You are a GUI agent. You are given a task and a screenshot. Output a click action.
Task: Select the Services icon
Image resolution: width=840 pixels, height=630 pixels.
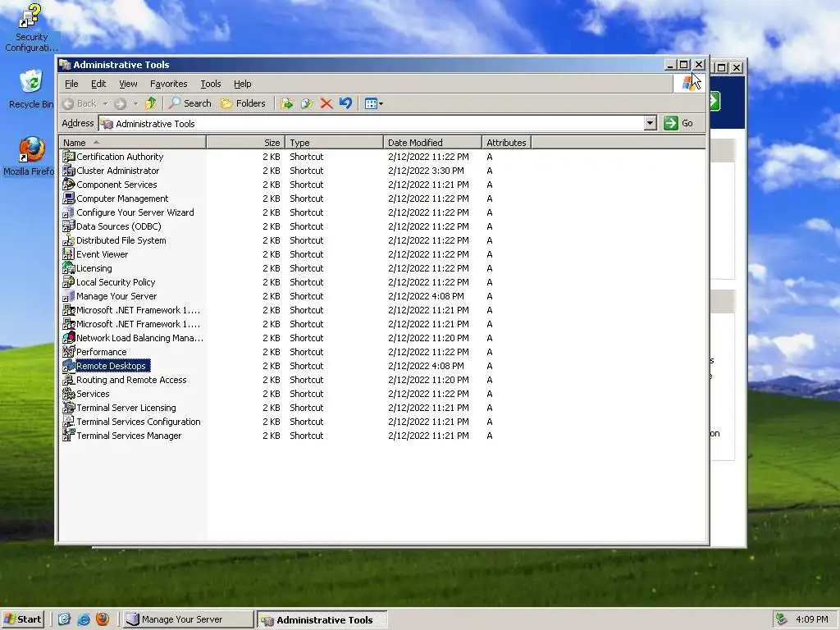pyautogui.click(x=69, y=393)
